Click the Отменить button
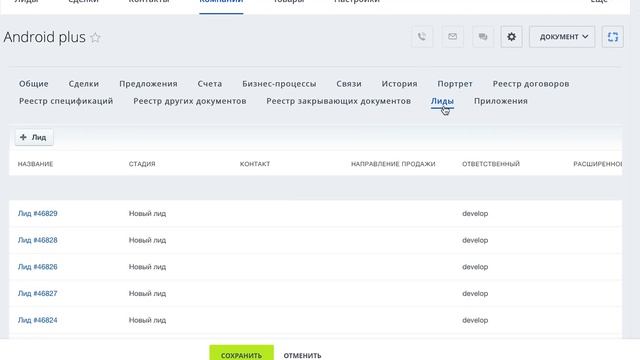Viewport: 640px width, 360px height. coord(302,356)
